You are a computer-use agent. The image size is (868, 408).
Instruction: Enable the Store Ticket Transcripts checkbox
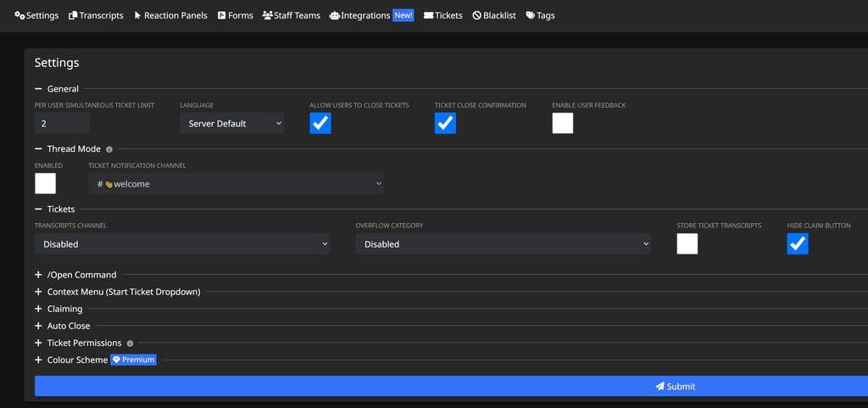click(x=687, y=243)
